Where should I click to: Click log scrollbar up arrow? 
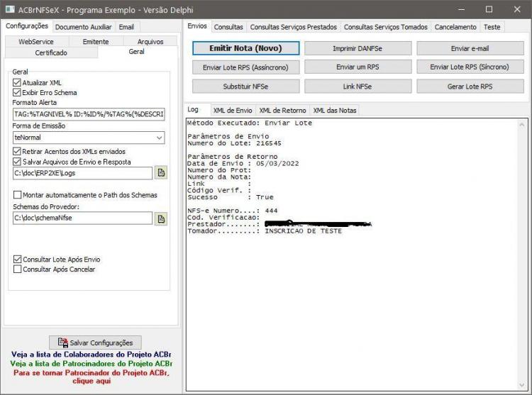point(522,125)
